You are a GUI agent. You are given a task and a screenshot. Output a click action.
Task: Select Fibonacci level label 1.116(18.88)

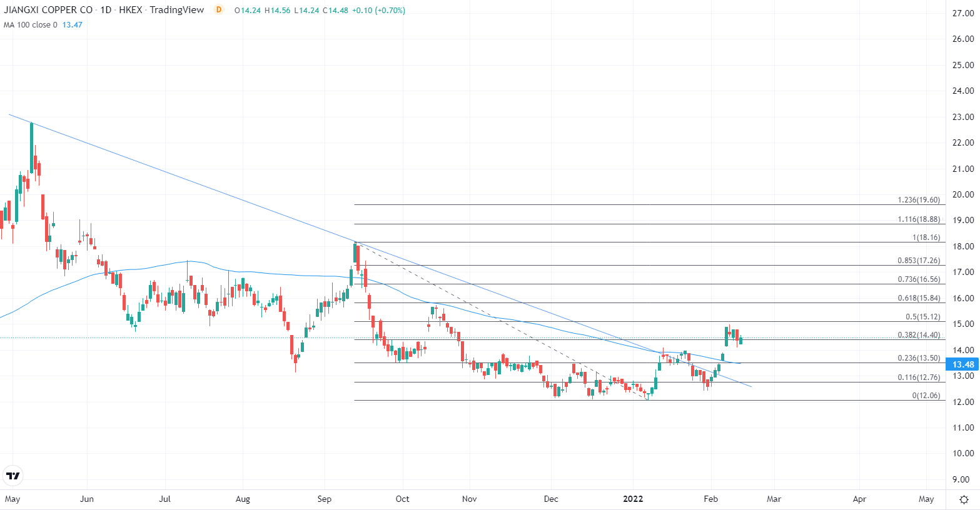point(919,219)
